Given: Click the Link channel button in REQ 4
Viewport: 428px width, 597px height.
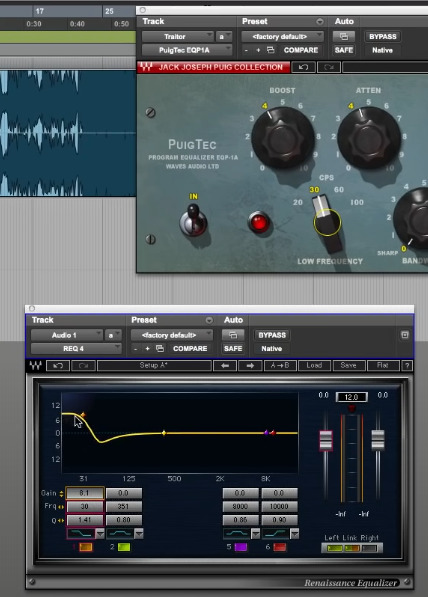Looking at the screenshot, I should 352,548.
